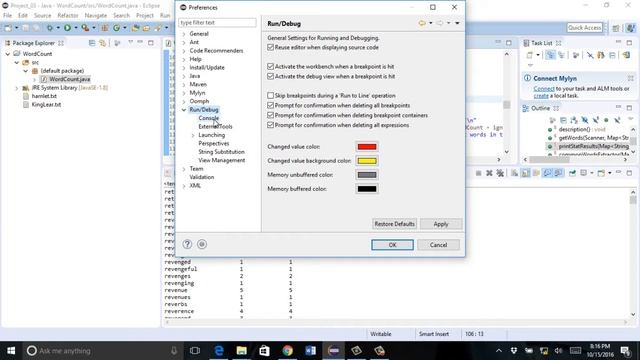
Task: Click the Windows Start button
Action: pyautogui.click(x=11, y=351)
